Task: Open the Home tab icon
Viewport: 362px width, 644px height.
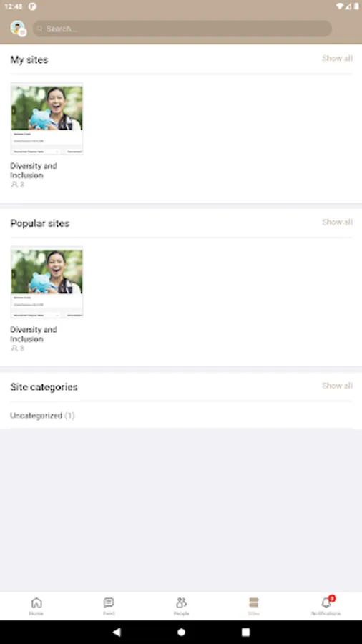Action: click(x=36, y=603)
